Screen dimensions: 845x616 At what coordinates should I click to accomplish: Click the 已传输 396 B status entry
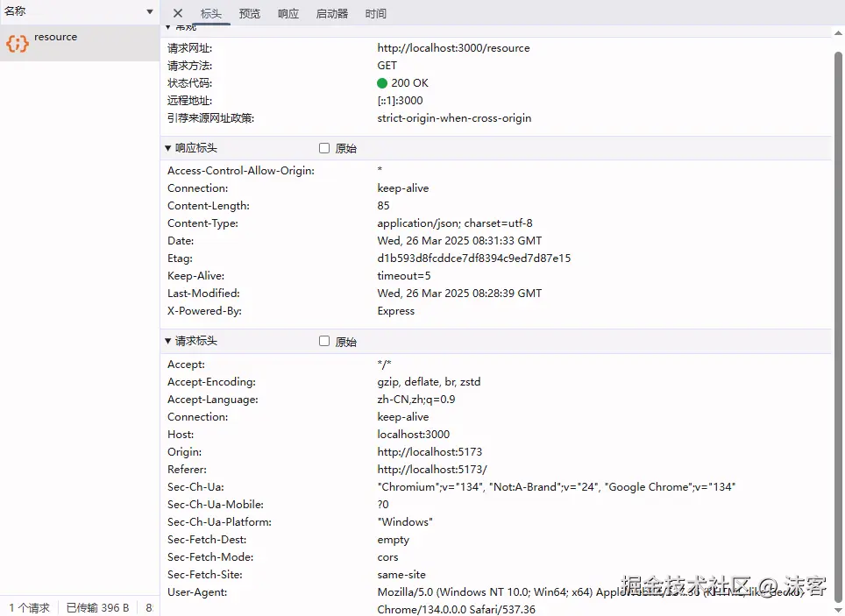[97, 608]
